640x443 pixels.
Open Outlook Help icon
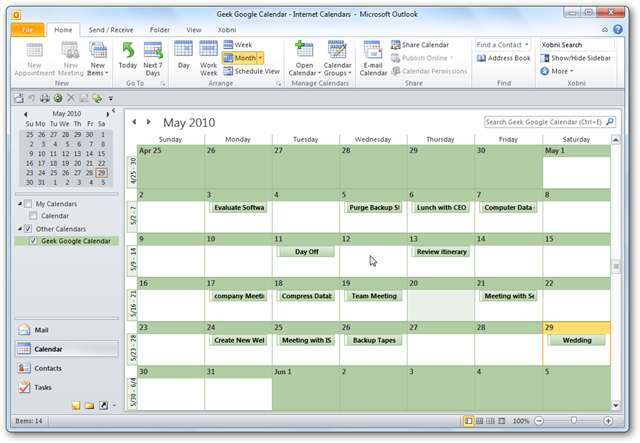[618, 29]
